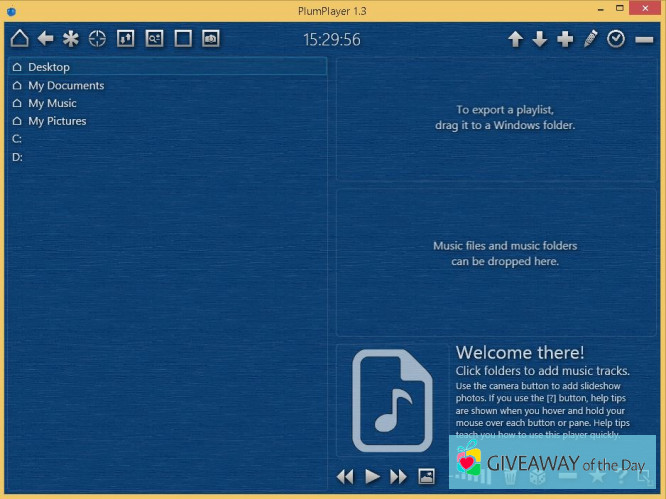Click the pencil edit icon
The width and height of the screenshot is (666, 499).
(591, 39)
